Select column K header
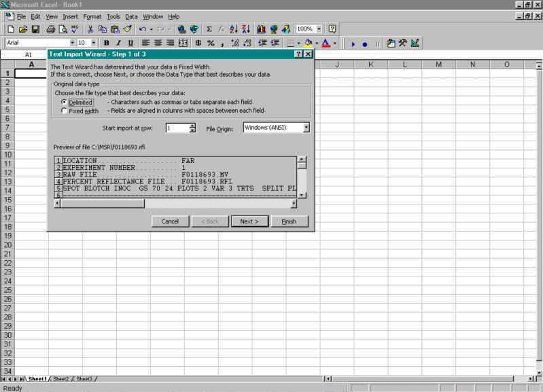 click(371, 65)
